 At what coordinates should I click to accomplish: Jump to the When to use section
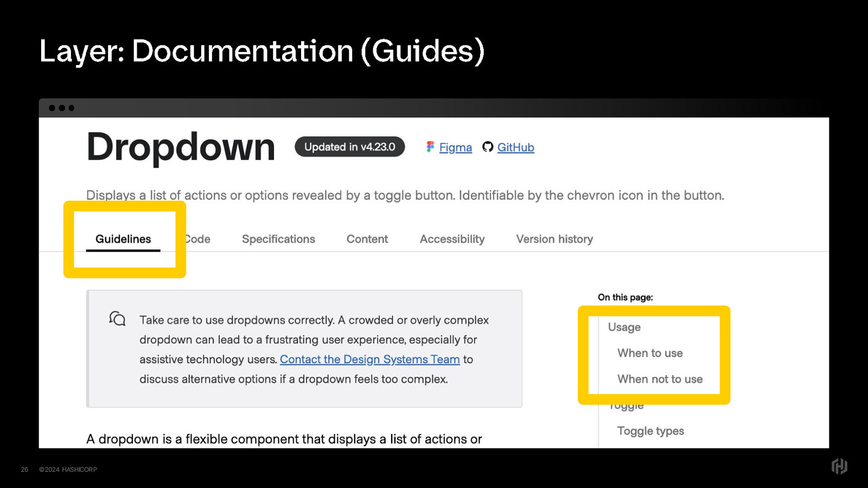[650, 353]
